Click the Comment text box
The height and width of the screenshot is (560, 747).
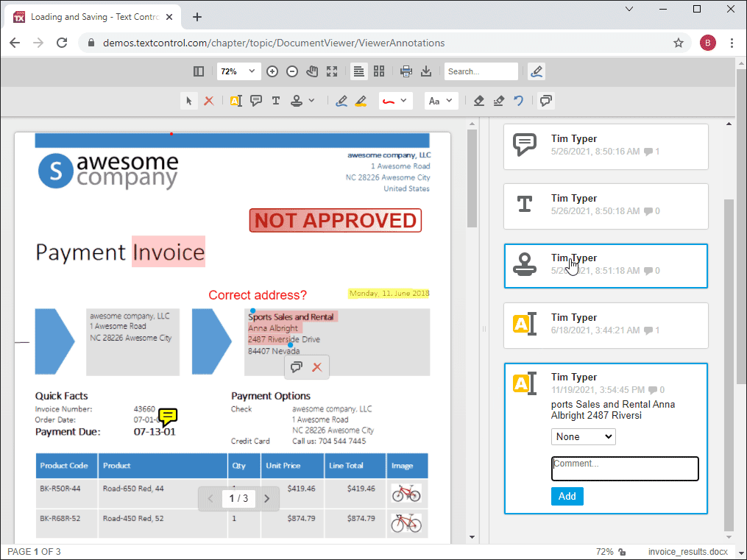(x=625, y=469)
